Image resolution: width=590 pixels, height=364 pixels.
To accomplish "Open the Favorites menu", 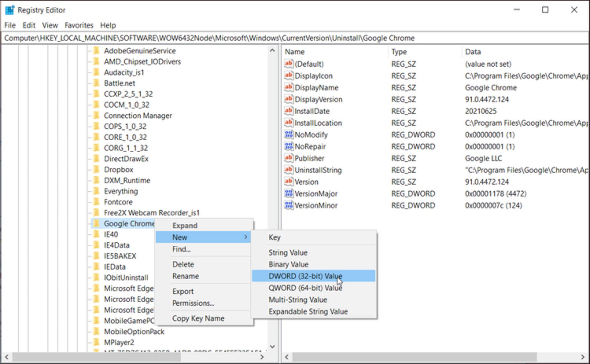I will 79,25.
